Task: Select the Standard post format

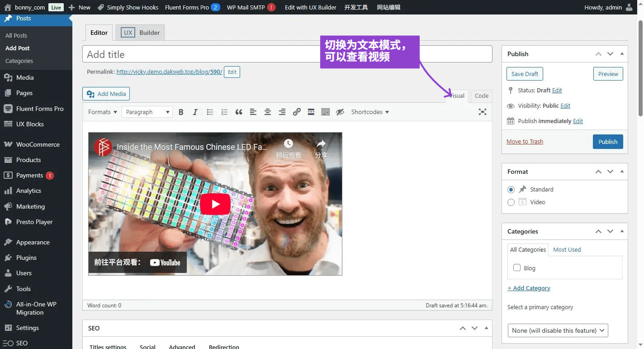Action: coord(511,190)
